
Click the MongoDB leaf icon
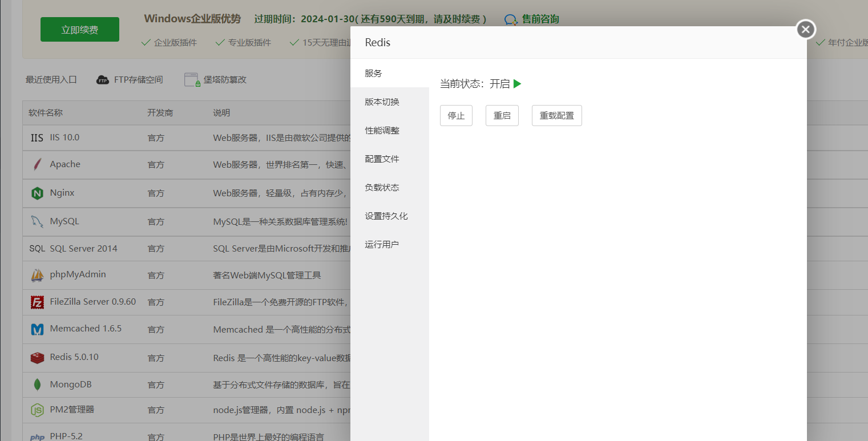point(37,385)
